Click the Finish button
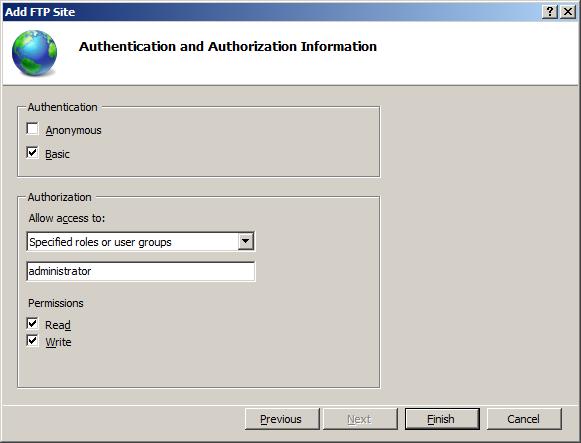Screen dimensions: 581x443 tap(442, 419)
